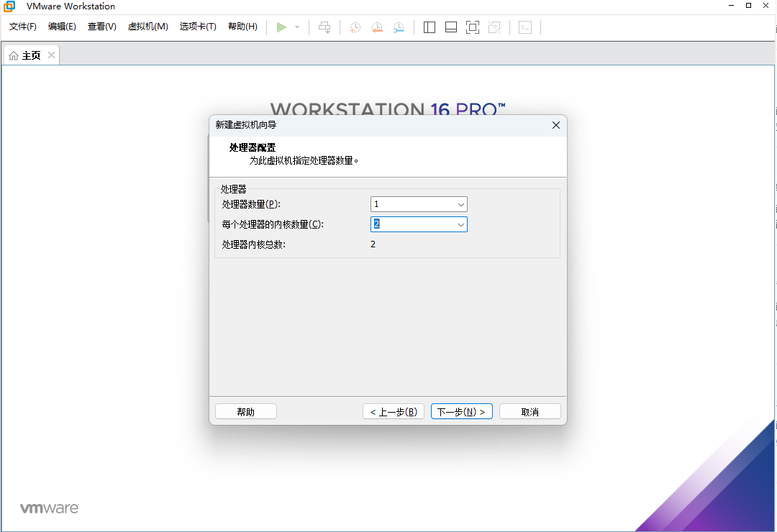Enter full screen mode icon
Screen dimensions: 777x532
(473, 27)
